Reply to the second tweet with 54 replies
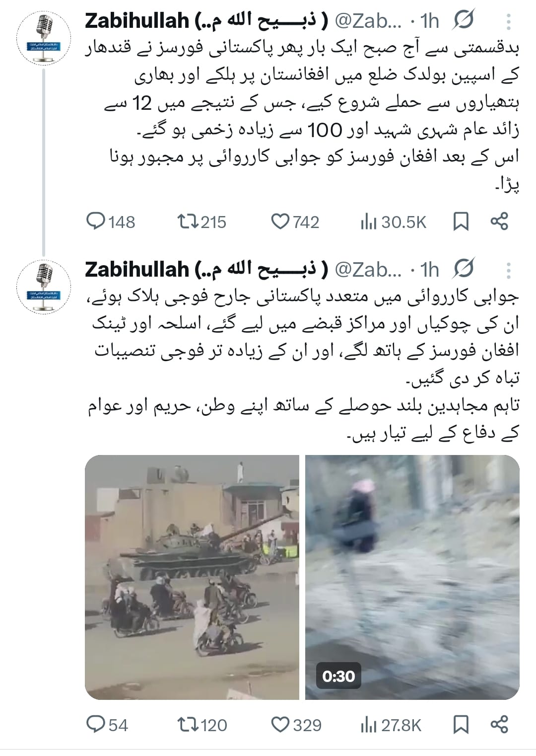 click(107, 725)
